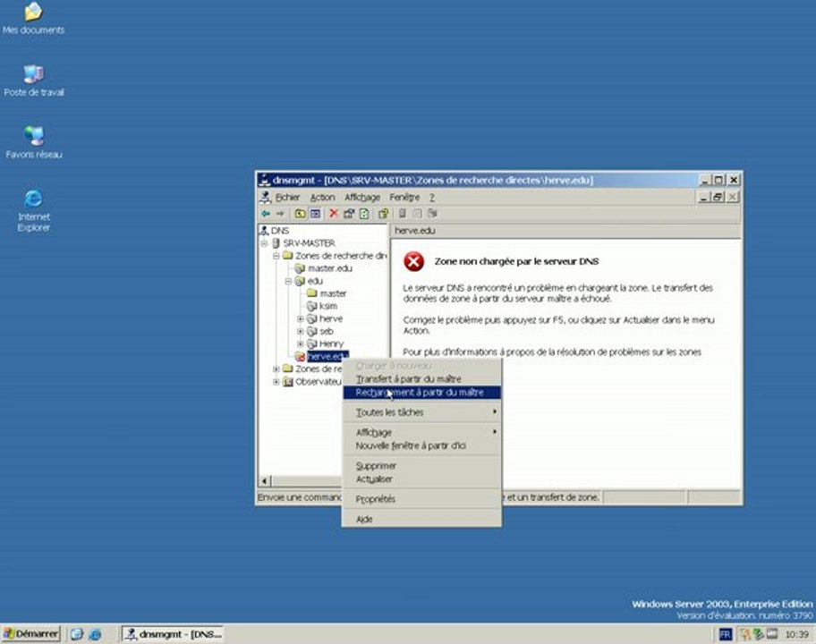Viewport: 816px width, 644px height.
Task: Select the master subfolder under edu
Action: (x=333, y=293)
